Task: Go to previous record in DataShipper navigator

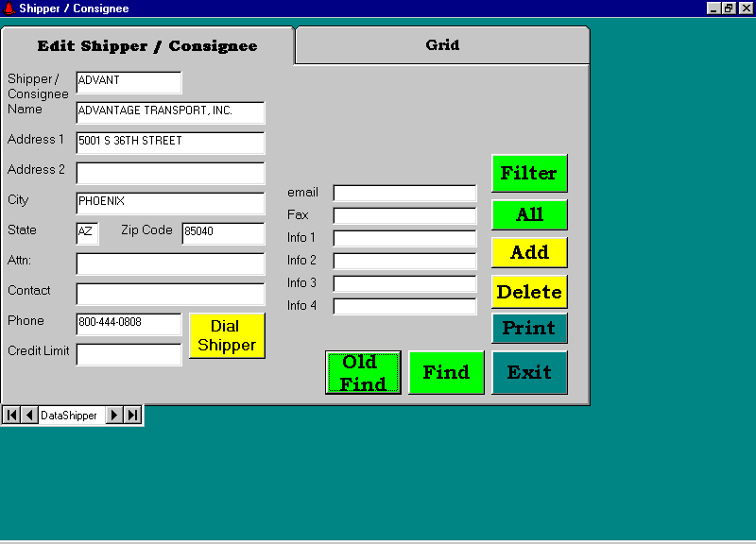Action: tap(29, 416)
